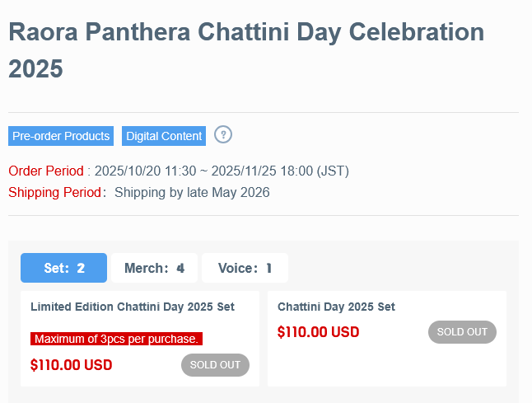
Task: Select the Digital Content tag
Action: coord(164,136)
